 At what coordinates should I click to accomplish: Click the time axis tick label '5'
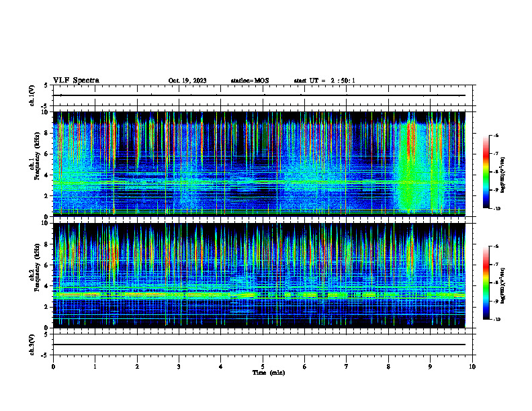tap(263, 367)
